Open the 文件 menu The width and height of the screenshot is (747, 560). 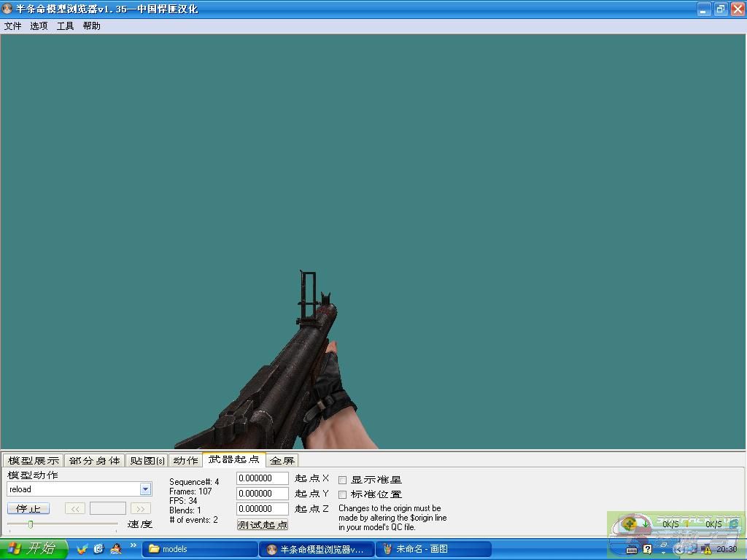pos(12,26)
